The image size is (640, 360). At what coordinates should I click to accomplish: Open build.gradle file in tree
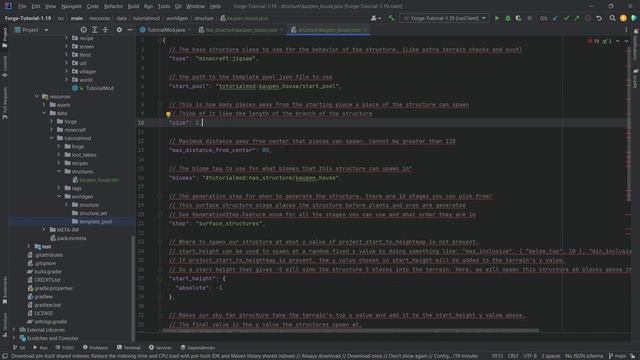(47, 271)
